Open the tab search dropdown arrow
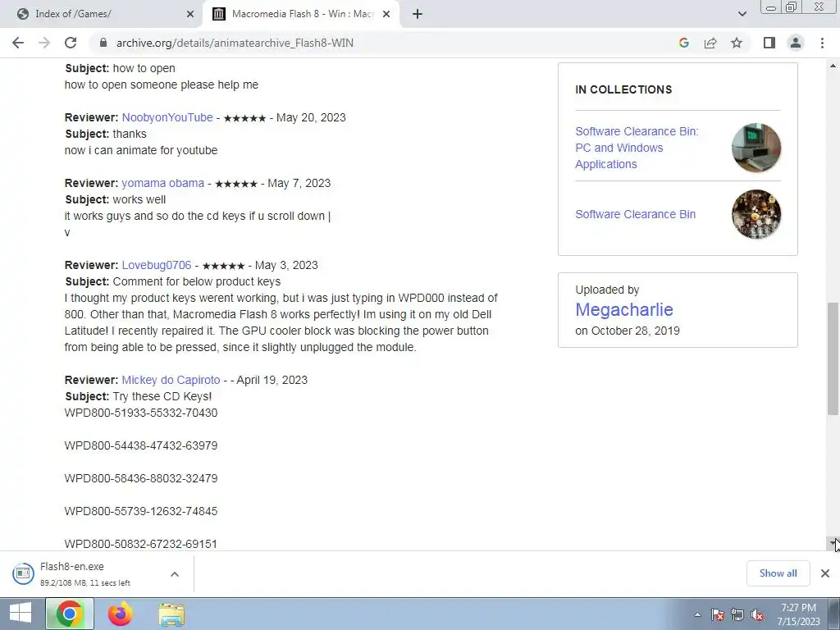Image resolution: width=840 pixels, height=630 pixels. pyautogui.click(x=742, y=14)
